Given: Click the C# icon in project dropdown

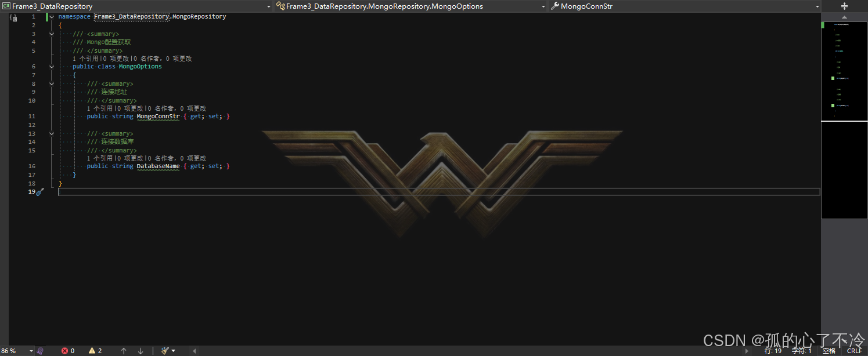Looking at the screenshot, I should point(6,6).
